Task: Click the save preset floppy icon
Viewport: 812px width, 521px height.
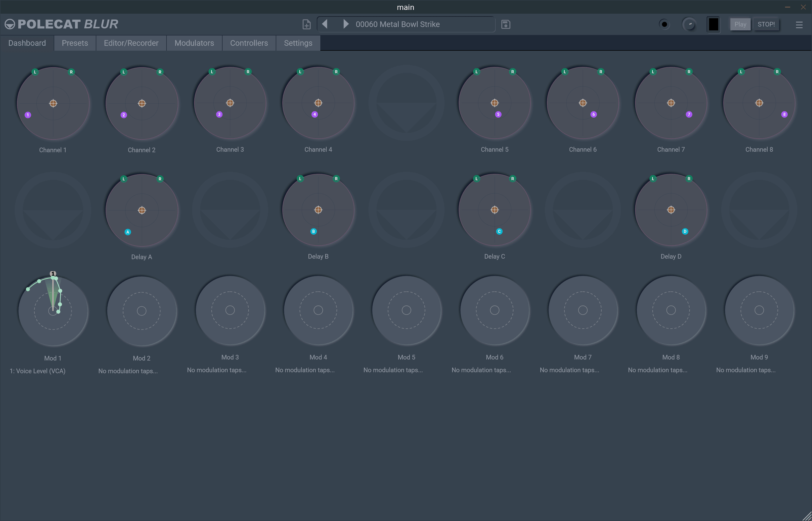Action: (x=505, y=24)
